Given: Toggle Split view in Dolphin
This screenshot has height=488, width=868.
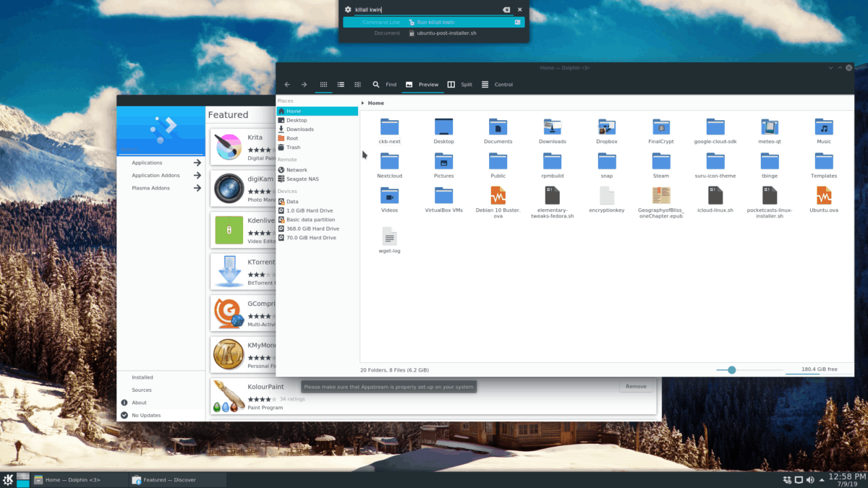Looking at the screenshot, I should coord(460,85).
